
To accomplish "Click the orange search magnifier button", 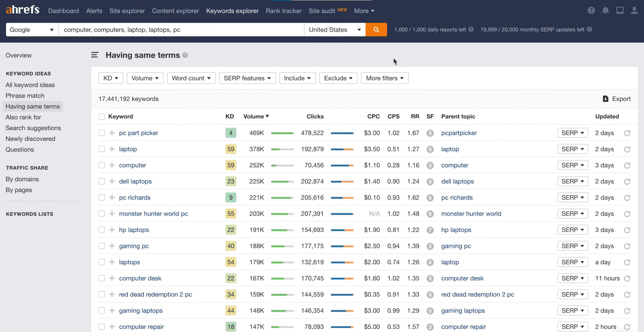I will 376,30.
